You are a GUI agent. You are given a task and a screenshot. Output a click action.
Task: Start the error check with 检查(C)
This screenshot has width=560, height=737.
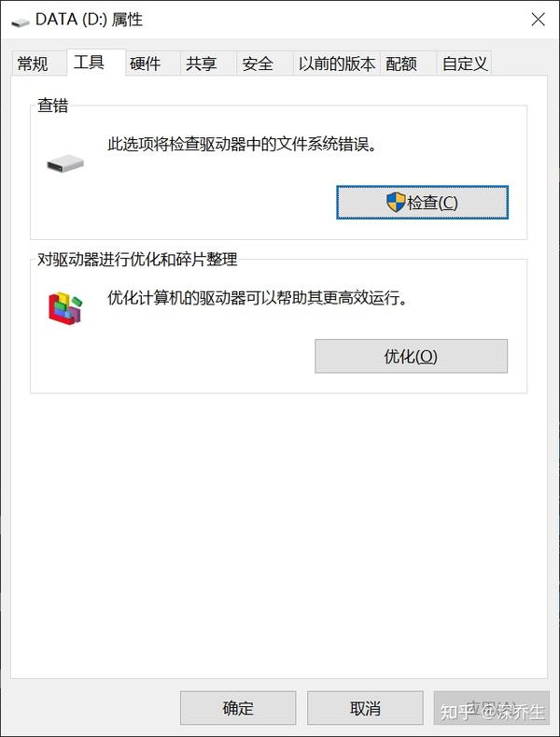click(x=422, y=203)
